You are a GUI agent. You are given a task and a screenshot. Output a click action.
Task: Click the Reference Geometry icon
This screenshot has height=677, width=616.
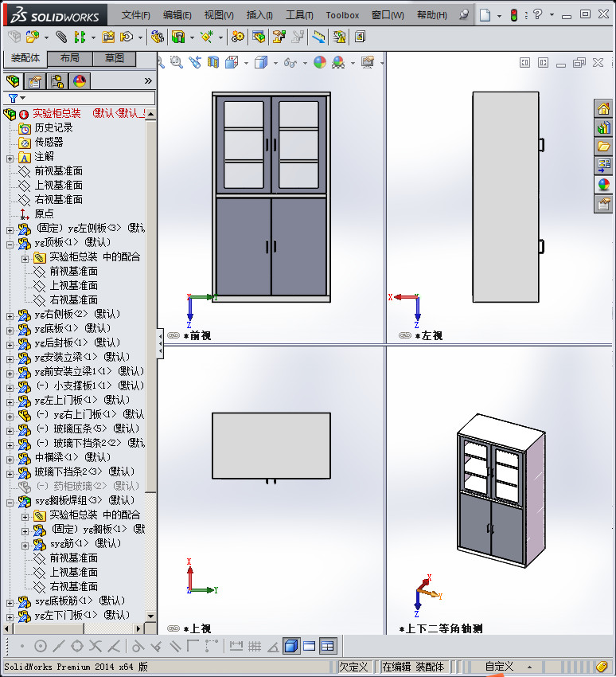click(x=207, y=37)
